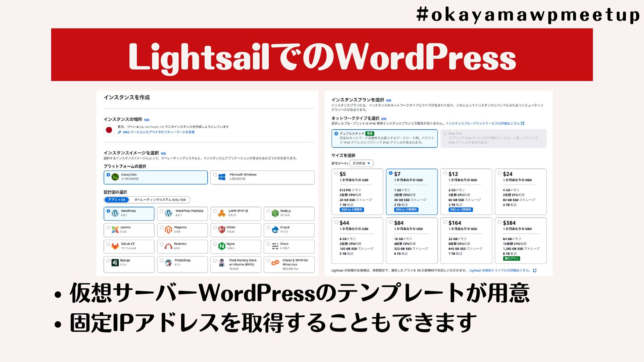Choose the WordPress Multisite radio button

click(x=162, y=211)
